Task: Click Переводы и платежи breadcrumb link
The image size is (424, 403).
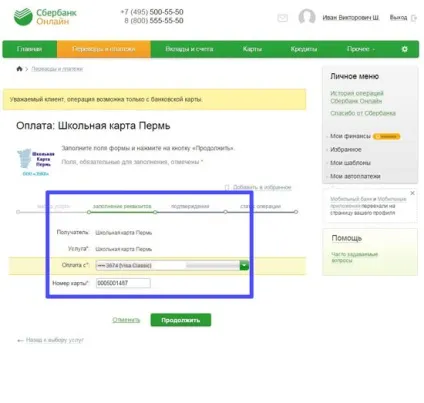Action: tap(57, 69)
